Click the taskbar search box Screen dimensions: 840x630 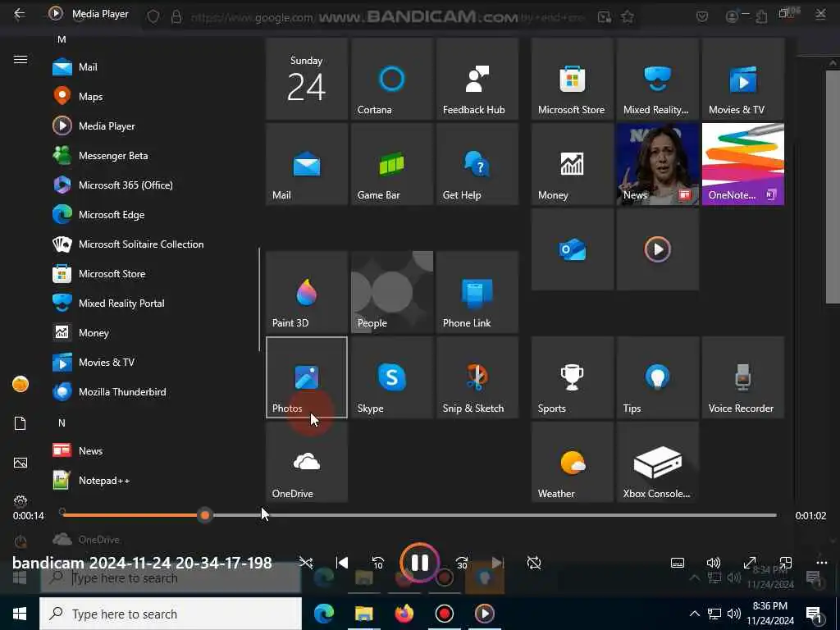tap(171, 614)
